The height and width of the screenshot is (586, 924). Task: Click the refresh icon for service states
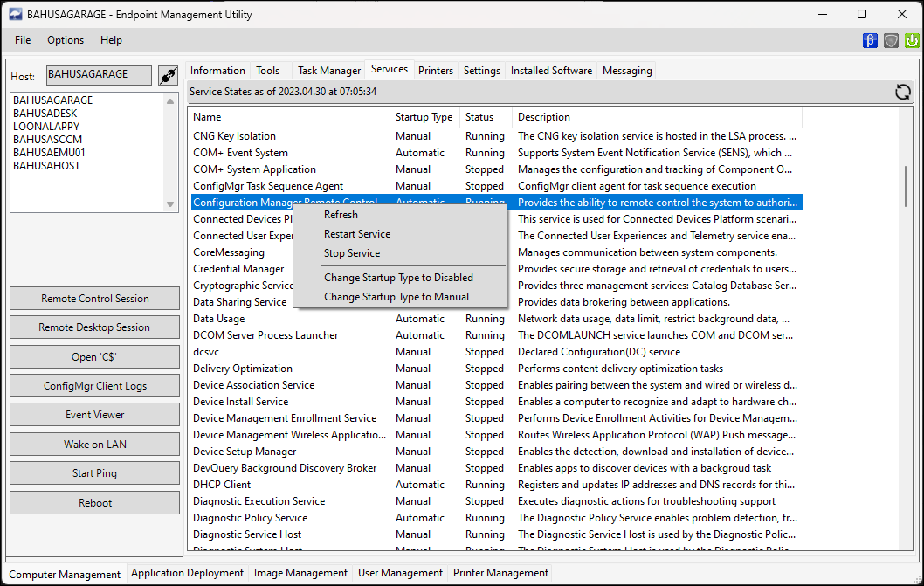pyautogui.click(x=902, y=92)
